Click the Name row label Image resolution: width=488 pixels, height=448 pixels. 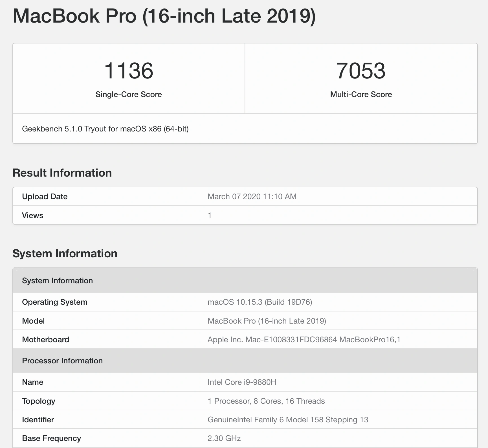click(32, 382)
